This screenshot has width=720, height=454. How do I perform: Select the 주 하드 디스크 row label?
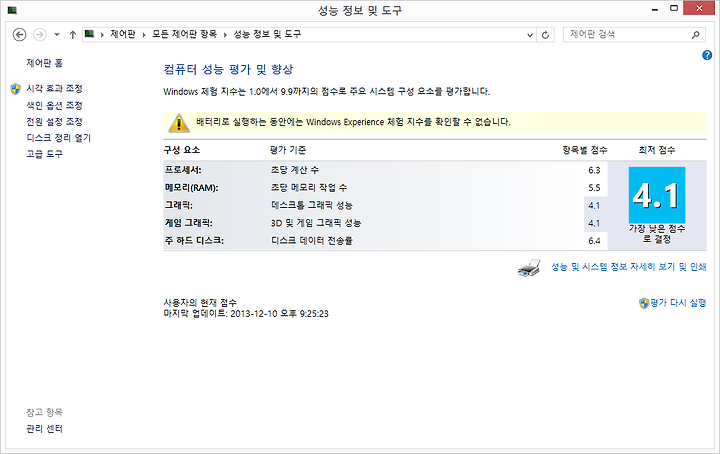194,241
